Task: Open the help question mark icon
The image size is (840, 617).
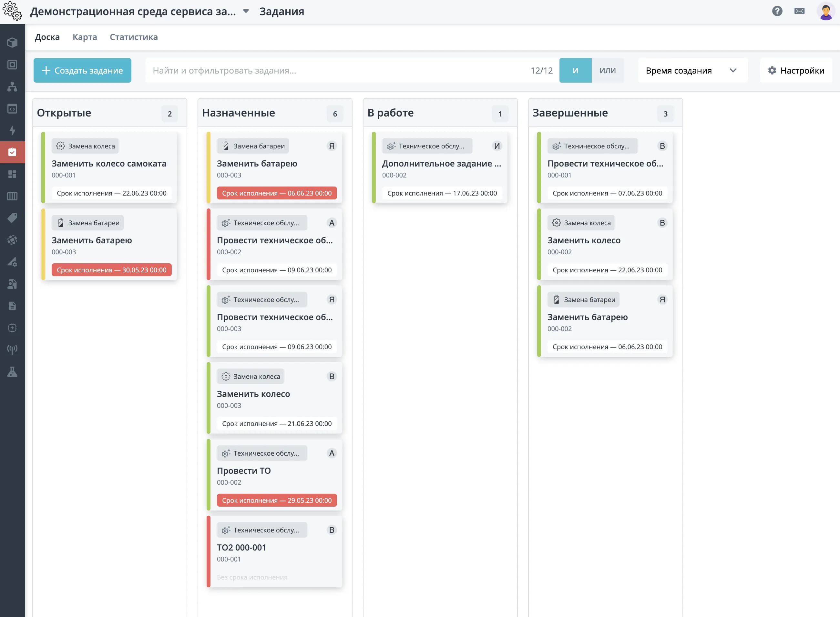Action: 777,11
